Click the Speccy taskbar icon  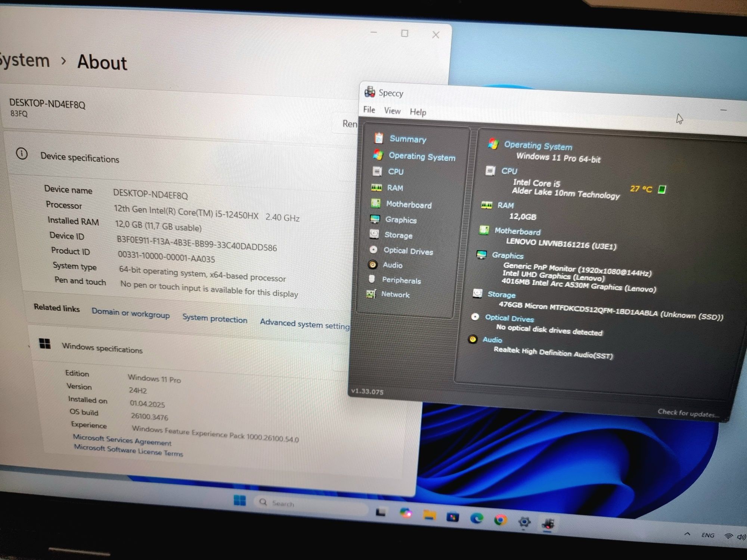(548, 524)
